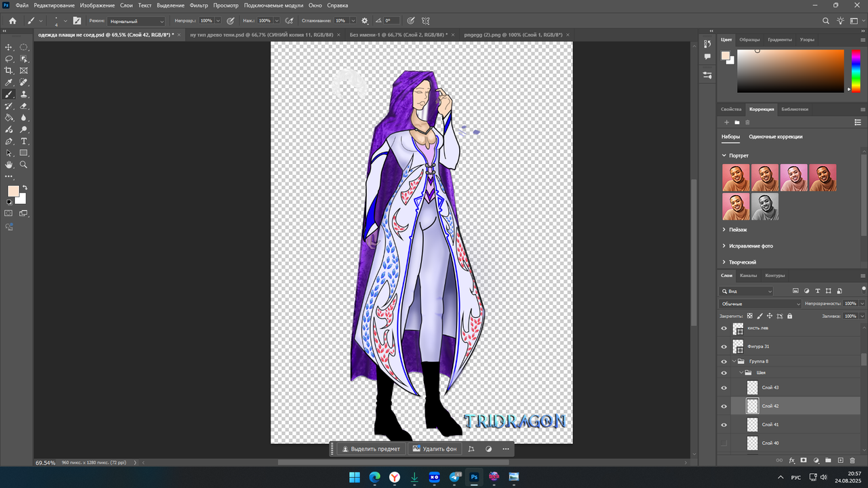Collapse the Шея folder

[x=741, y=373]
